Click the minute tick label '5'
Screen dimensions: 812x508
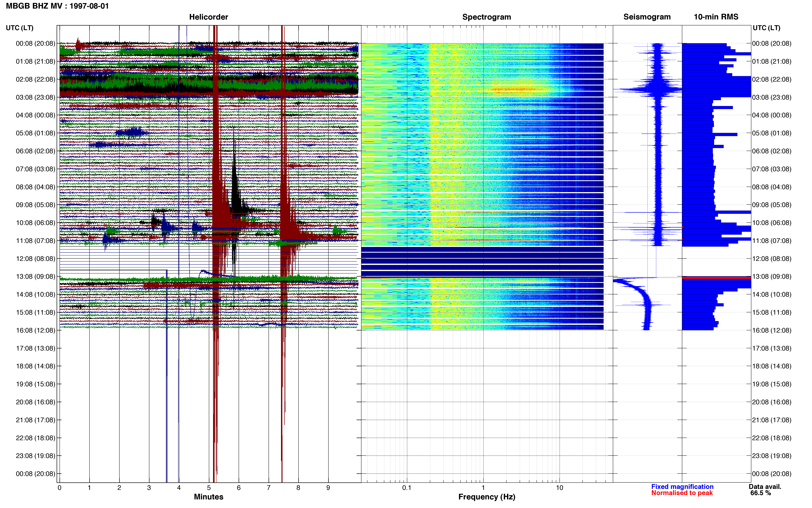209,488
